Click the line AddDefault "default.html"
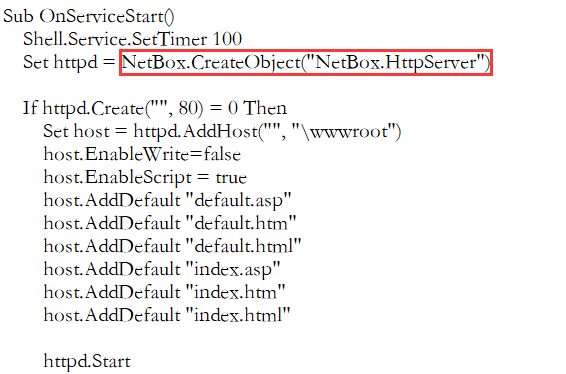The width and height of the screenshot is (566, 374). [x=173, y=246]
